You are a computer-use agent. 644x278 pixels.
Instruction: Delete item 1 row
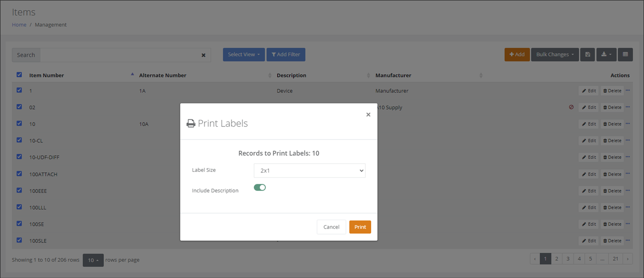pos(612,91)
